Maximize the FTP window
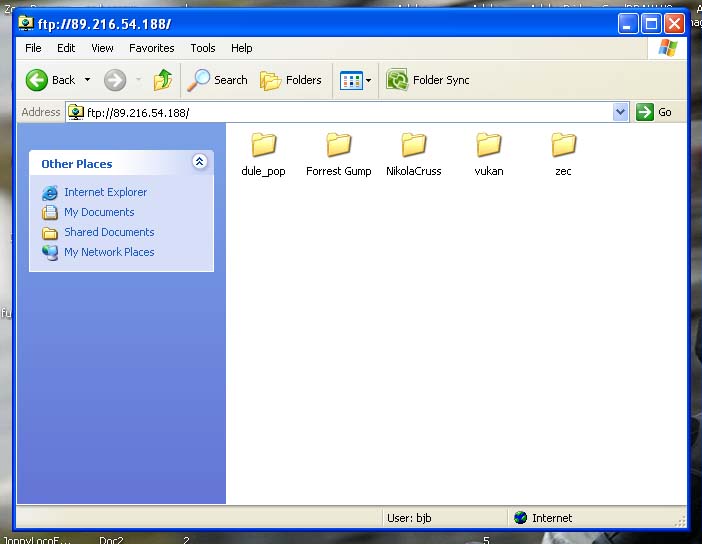 point(651,24)
